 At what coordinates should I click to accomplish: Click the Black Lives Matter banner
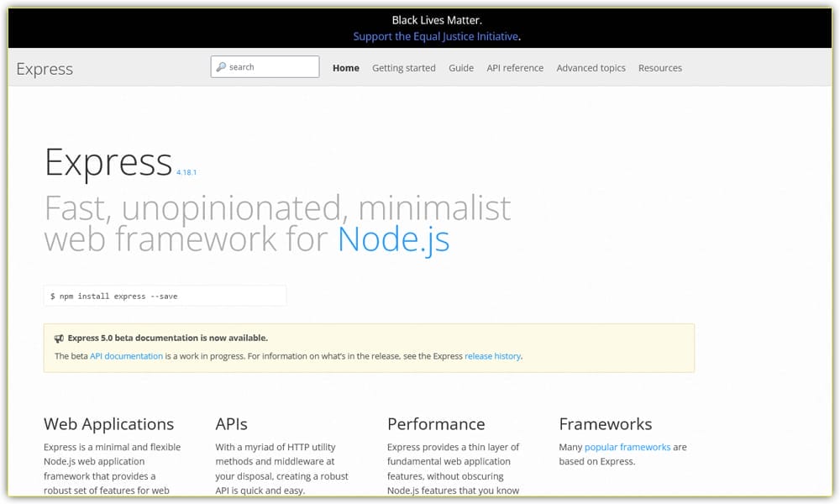420,19
